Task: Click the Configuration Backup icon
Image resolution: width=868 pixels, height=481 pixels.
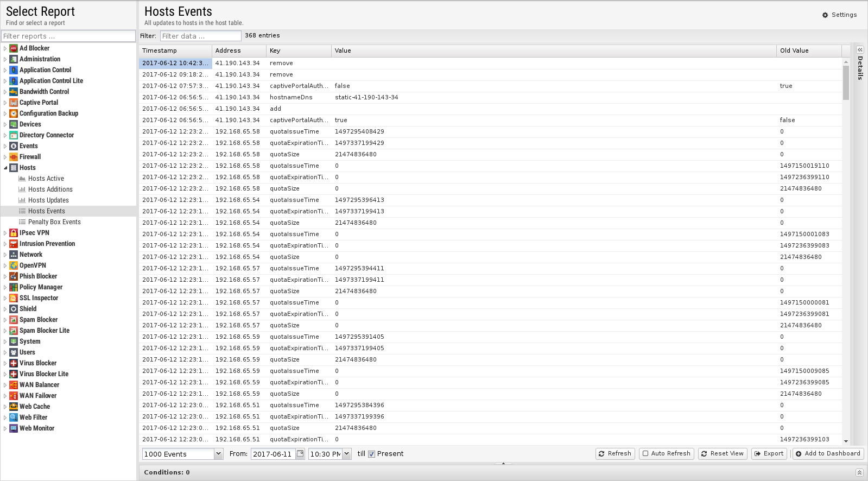Action: click(14, 113)
